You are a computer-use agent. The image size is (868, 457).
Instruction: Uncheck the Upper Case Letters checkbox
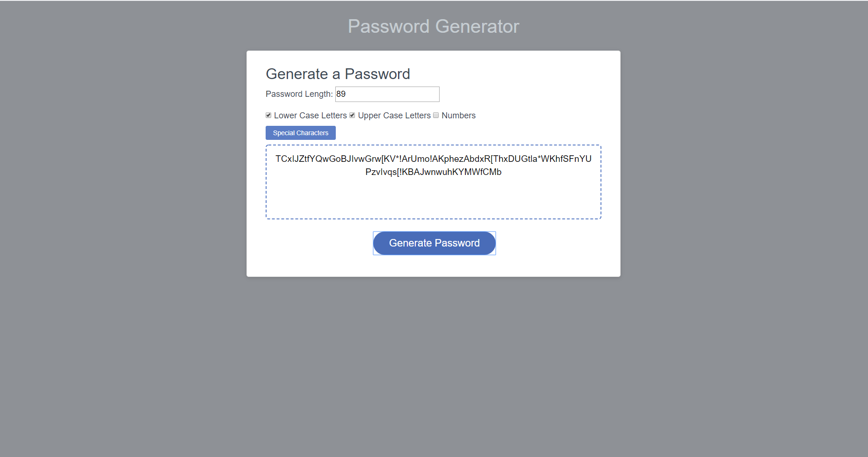(x=352, y=115)
